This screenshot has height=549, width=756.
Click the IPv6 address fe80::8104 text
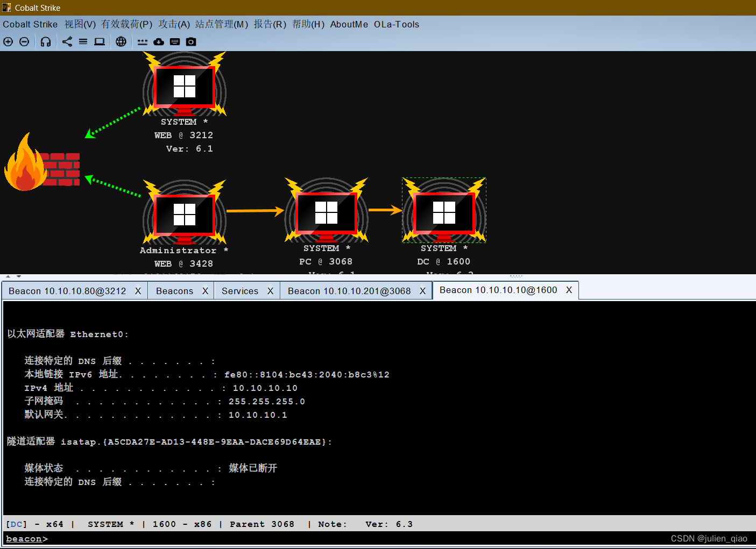pos(307,375)
